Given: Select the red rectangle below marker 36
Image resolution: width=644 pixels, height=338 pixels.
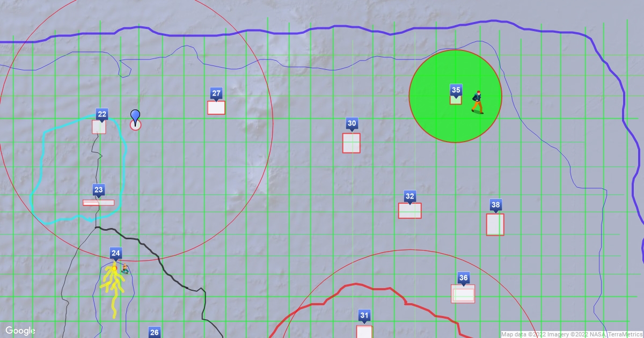Looking at the screenshot, I should coord(463,293).
